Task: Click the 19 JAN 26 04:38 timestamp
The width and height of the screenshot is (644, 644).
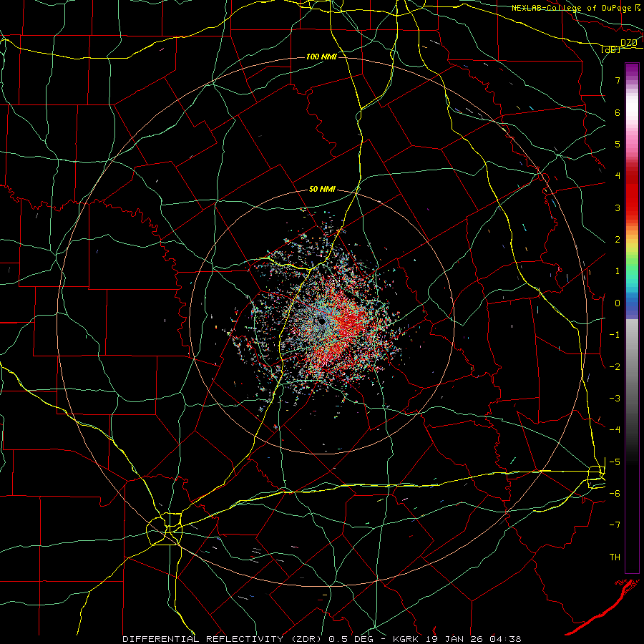Action: (474, 639)
